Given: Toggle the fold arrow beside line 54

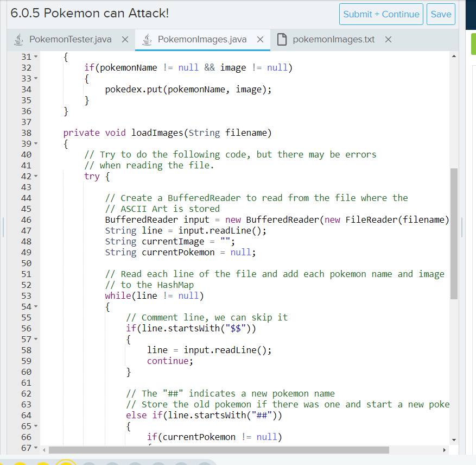Looking at the screenshot, I should (37, 306).
